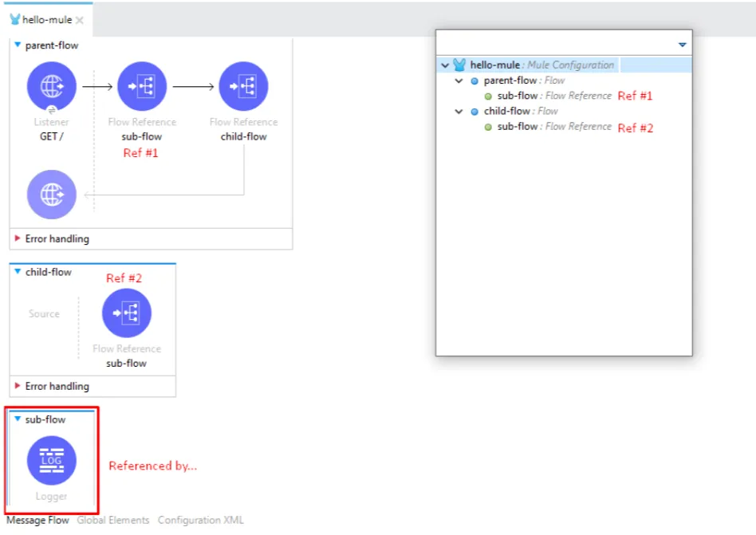Expand Error handling section of child-flow
Image resolution: width=756 pixels, height=535 pixels.
pos(18,386)
